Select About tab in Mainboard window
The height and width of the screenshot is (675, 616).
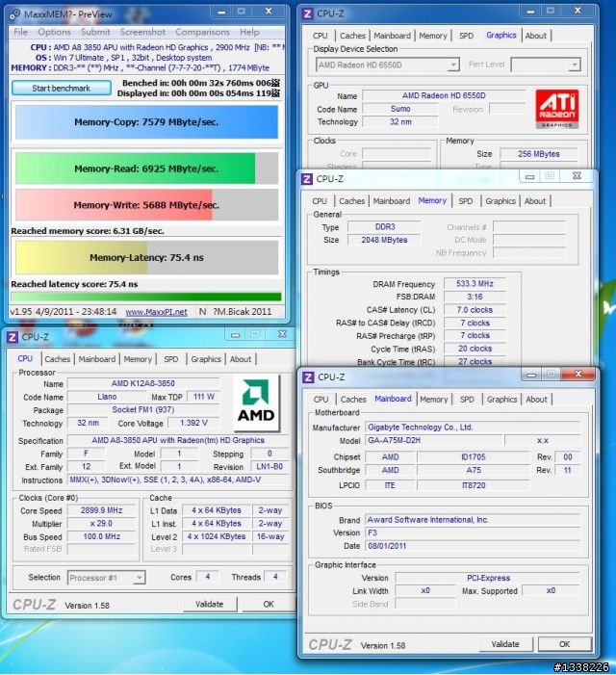pos(537,400)
